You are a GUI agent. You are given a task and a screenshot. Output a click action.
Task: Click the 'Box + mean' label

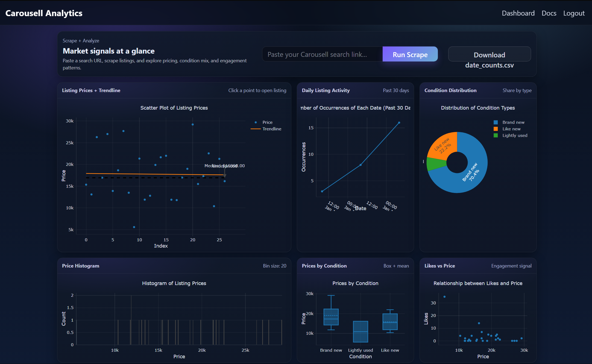click(396, 266)
